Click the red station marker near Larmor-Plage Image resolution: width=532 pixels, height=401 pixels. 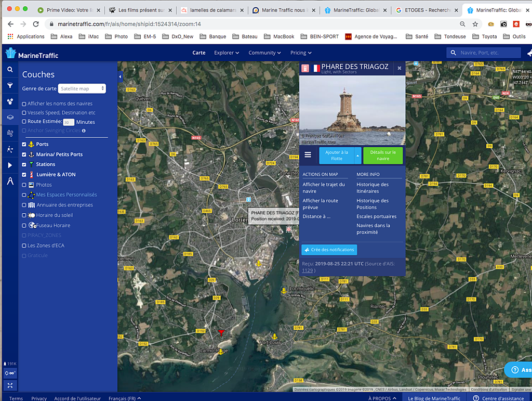pyautogui.click(x=221, y=332)
